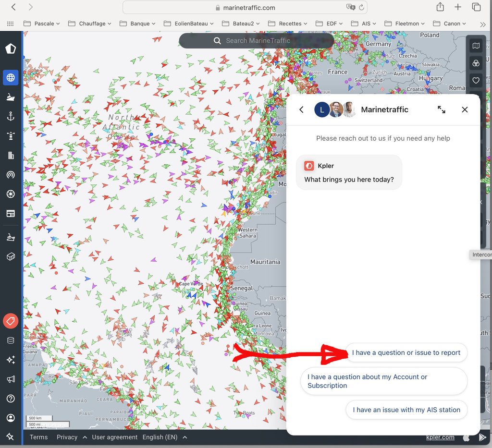Open the Live Map globe icon
This screenshot has width=492, height=448.
click(11, 77)
